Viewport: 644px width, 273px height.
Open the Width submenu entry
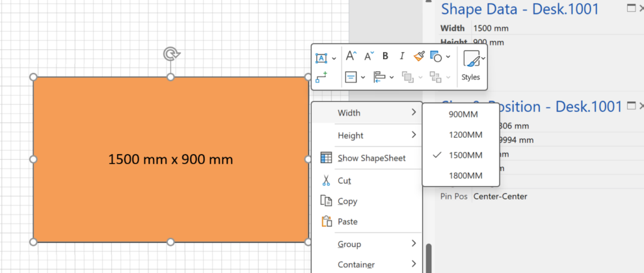click(x=367, y=113)
